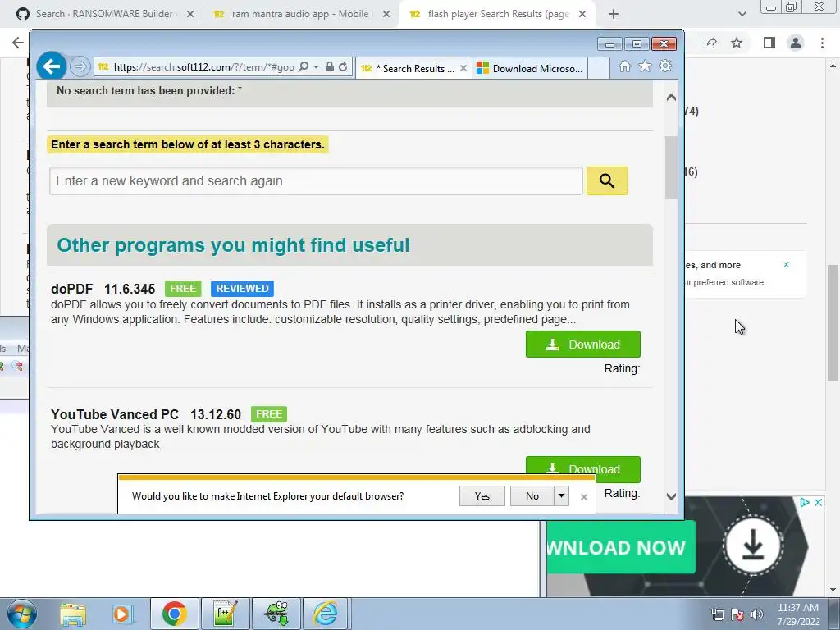Click Chrome's back arrow button
This screenshot has width=840, height=630.
tap(18, 43)
